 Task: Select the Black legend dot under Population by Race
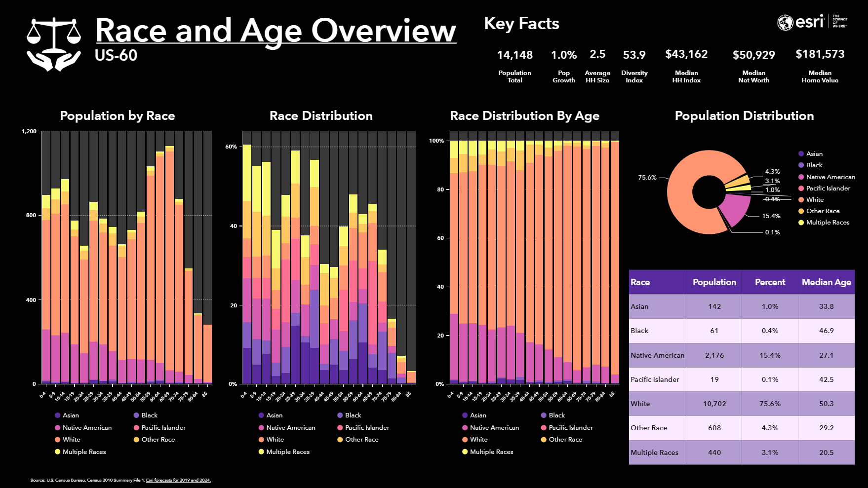point(135,415)
